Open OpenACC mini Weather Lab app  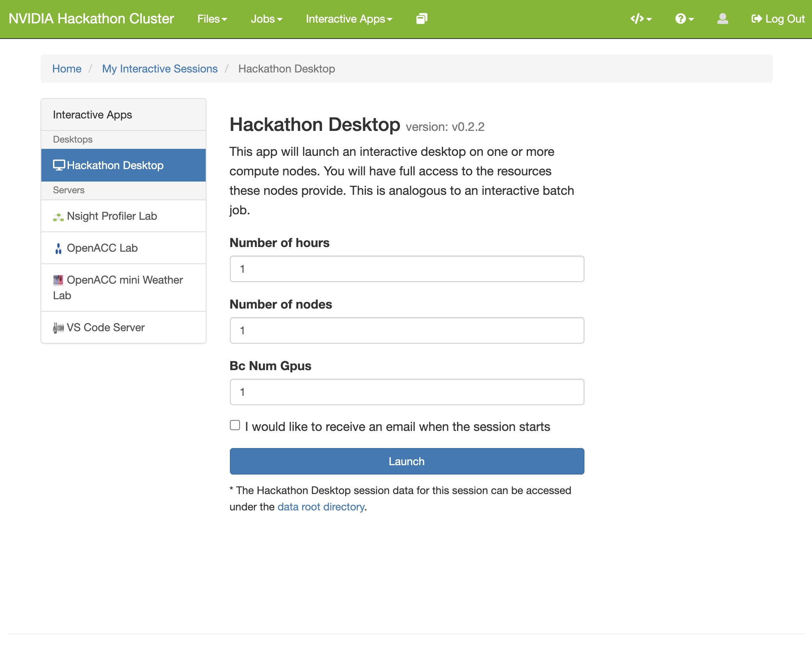[124, 288]
